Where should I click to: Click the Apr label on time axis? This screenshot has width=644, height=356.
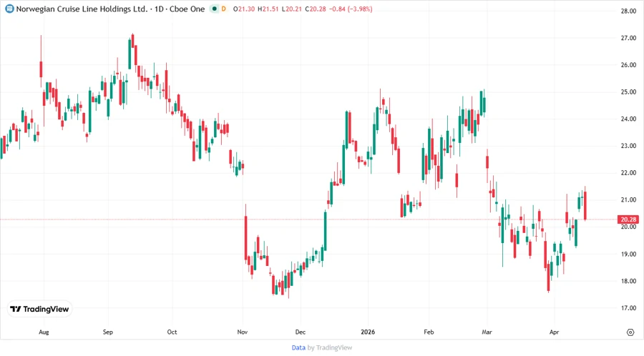coord(554,332)
